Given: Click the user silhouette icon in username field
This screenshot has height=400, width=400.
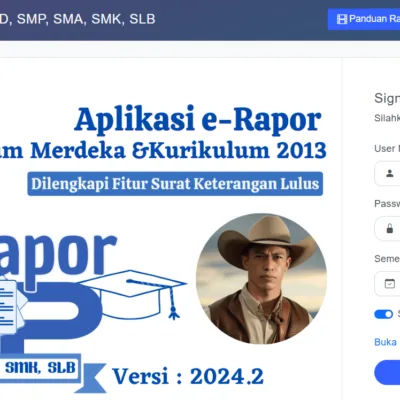Looking at the screenshot, I should [x=389, y=173].
